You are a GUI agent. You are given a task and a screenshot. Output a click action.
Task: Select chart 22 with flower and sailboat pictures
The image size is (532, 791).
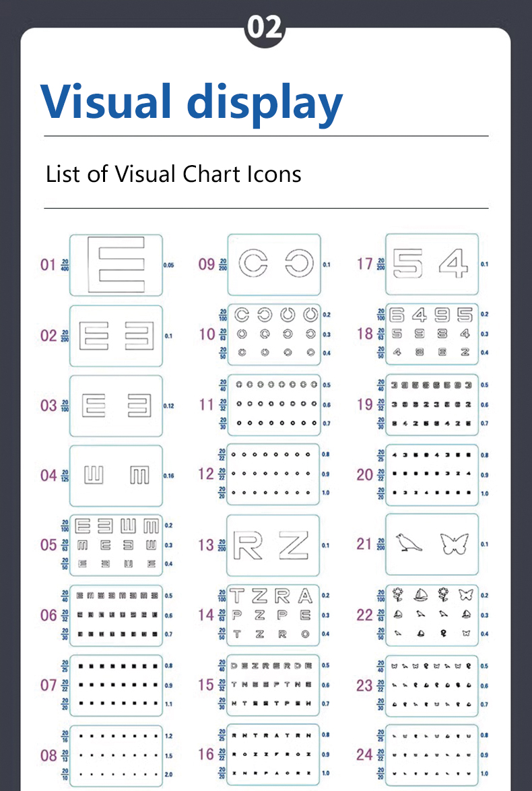(x=432, y=615)
